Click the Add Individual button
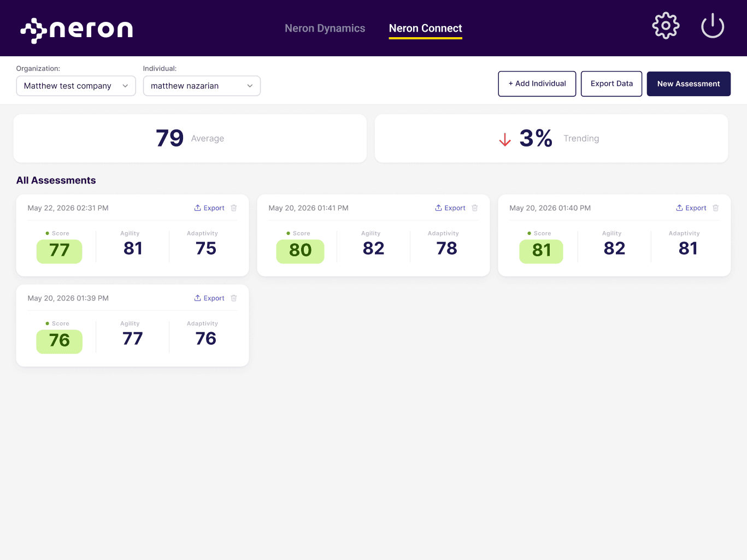The width and height of the screenshot is (747, 560). tap(537, 84)
